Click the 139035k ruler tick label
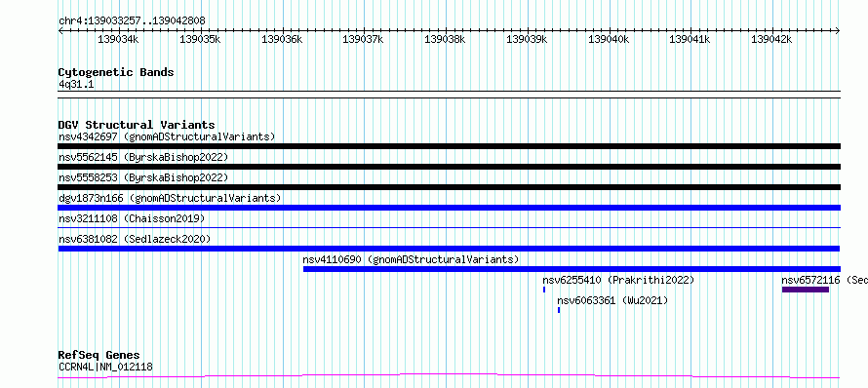The width and height of the screenshot is (868, 388). point(200,39)
